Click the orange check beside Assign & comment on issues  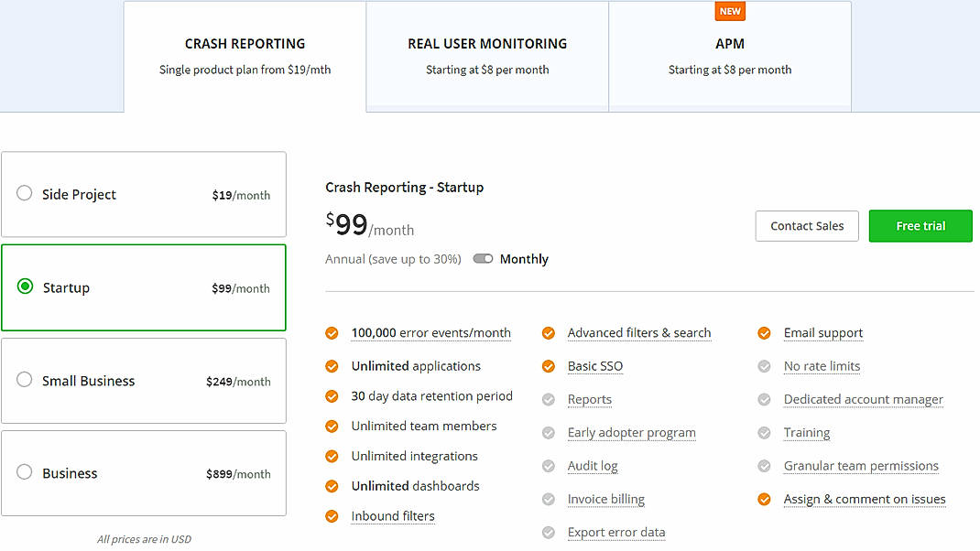pos(764,499)
